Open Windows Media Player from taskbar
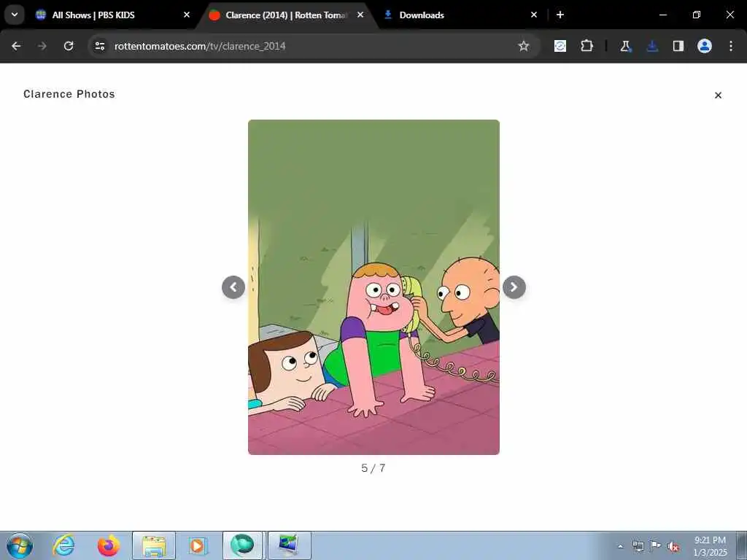 197,545
